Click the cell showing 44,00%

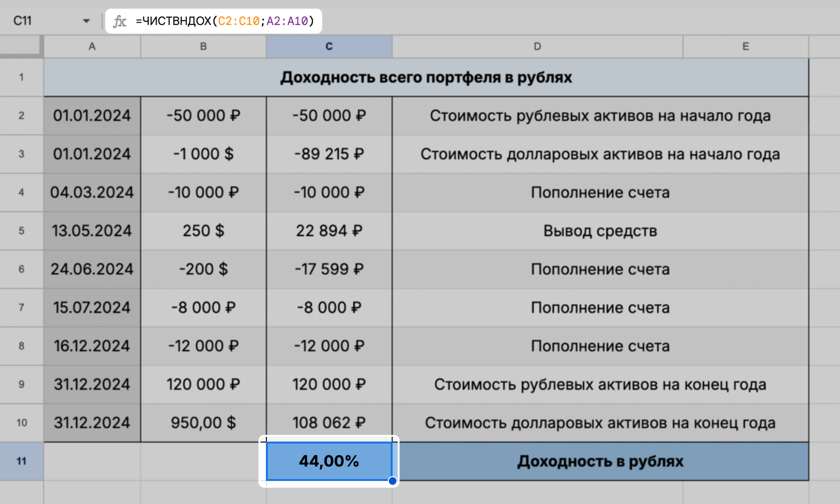[x=329, y=461]
